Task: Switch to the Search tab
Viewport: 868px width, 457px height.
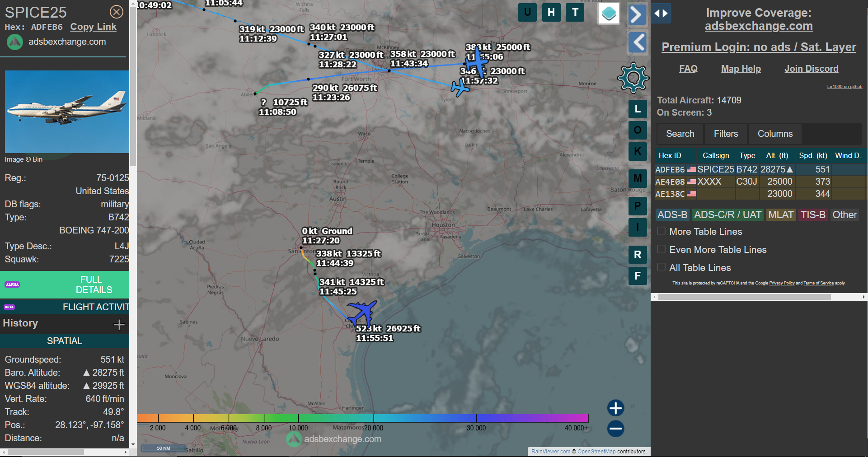Action: point(680,134)
